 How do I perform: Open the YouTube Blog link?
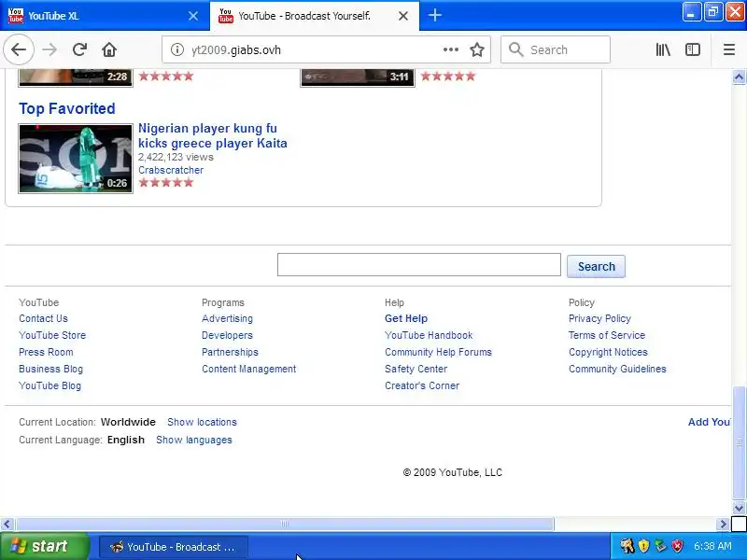pos(49,385)
